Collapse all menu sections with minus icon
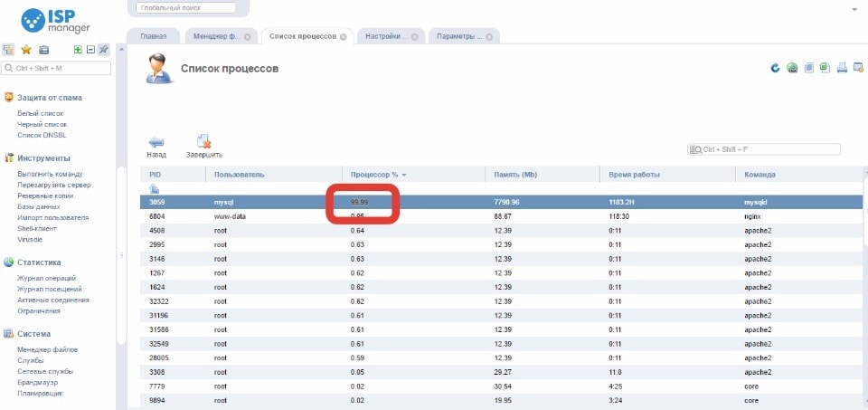 click(90, 50)
